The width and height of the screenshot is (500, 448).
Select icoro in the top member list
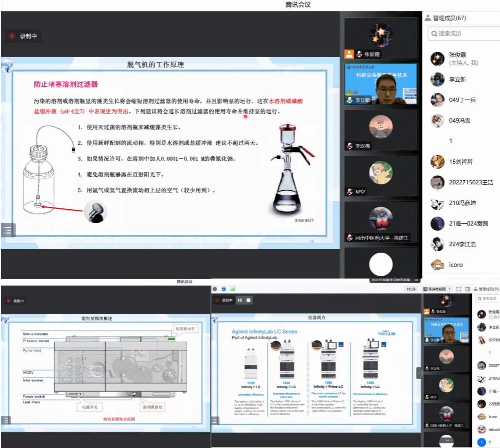tap(455, 265)
